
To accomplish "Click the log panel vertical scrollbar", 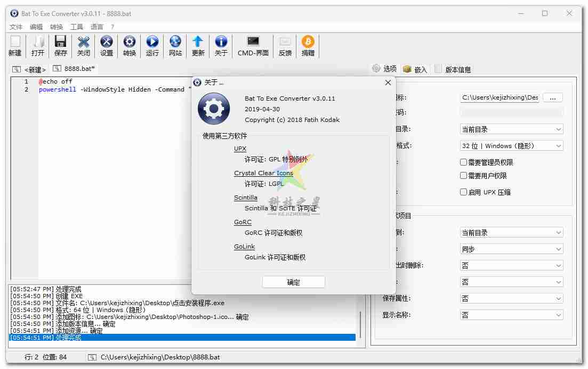I will pyautogui.click(x=361, y=325).
